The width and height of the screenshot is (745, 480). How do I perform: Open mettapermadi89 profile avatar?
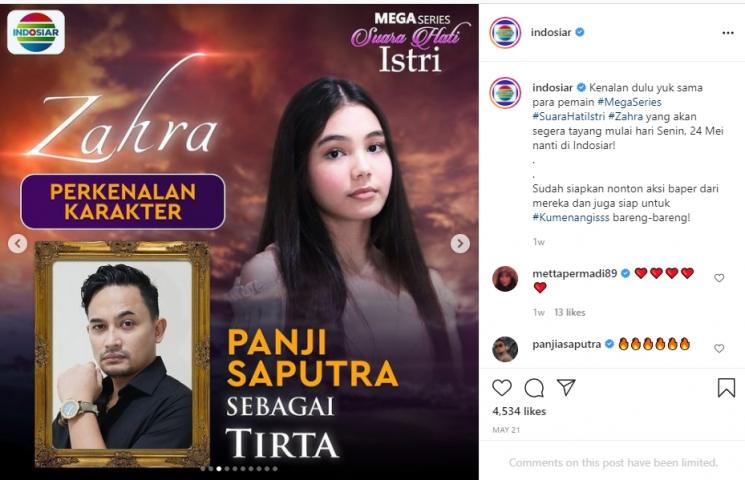[x=505, y=278]
